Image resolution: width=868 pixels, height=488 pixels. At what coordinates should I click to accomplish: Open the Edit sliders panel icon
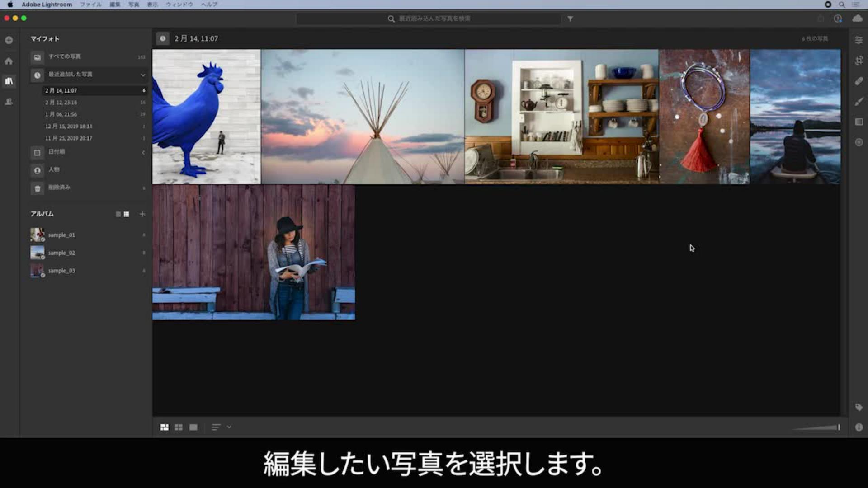coord(859,40)
